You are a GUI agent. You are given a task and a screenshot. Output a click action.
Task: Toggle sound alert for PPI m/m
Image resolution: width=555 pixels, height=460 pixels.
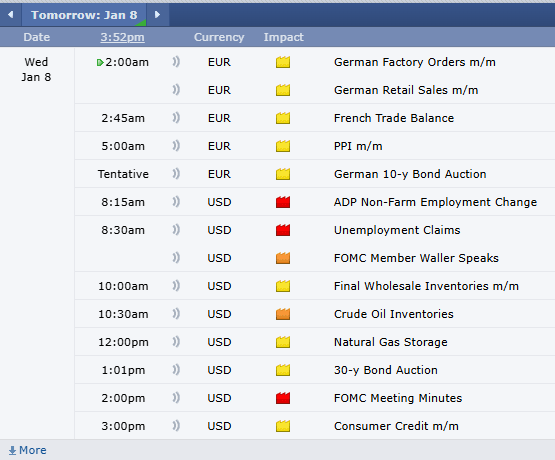176,146
